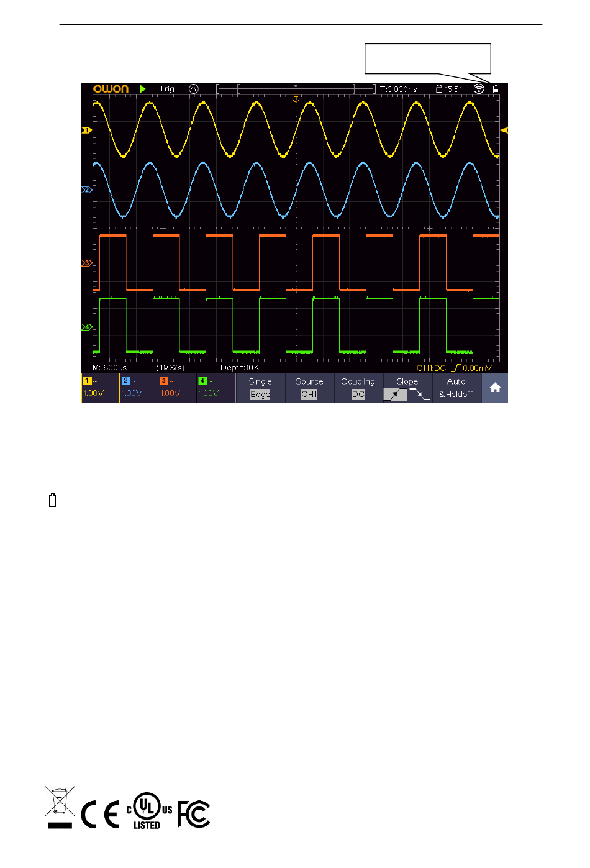
Task: Click the CH1:DC trigger level 0.00mV readout
Action: [454, 368]
